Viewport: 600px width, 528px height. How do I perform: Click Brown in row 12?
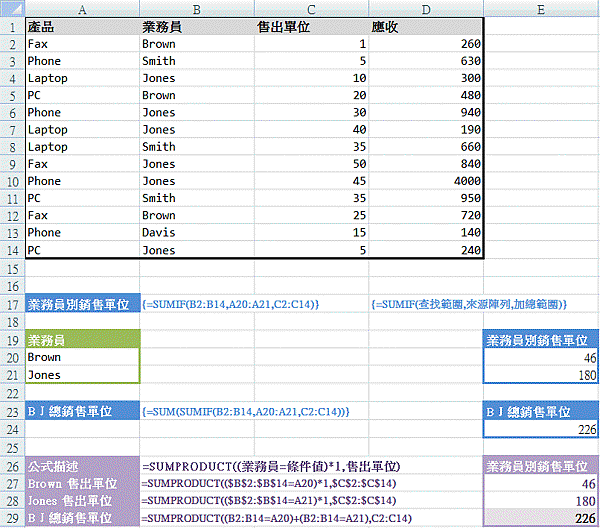tap(197, 215)
